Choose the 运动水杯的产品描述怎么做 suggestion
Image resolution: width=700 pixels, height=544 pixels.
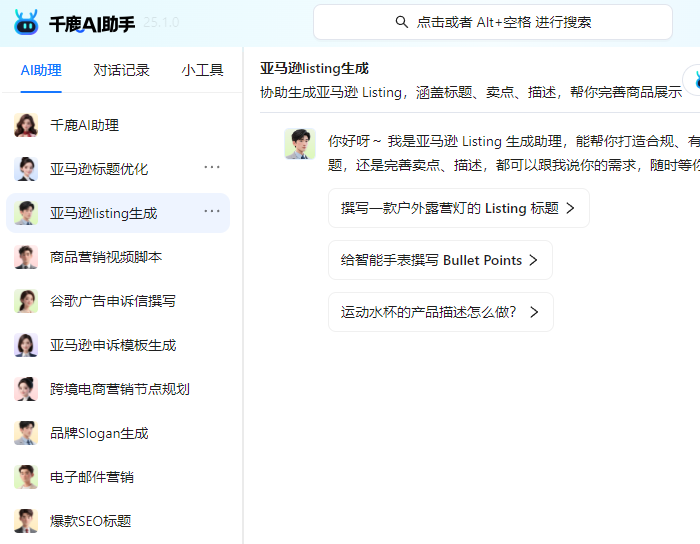point(440,312)
